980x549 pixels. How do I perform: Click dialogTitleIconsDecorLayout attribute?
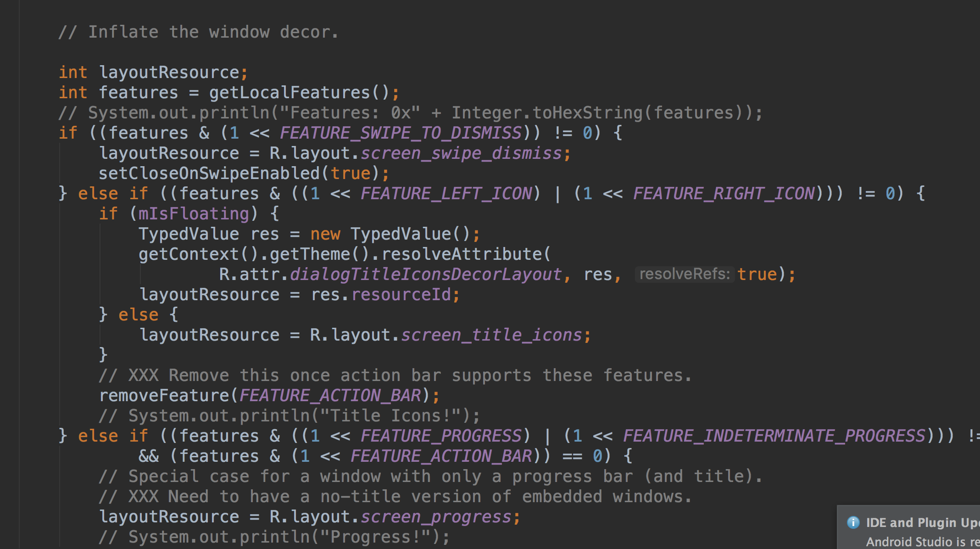tap(426, 274)
